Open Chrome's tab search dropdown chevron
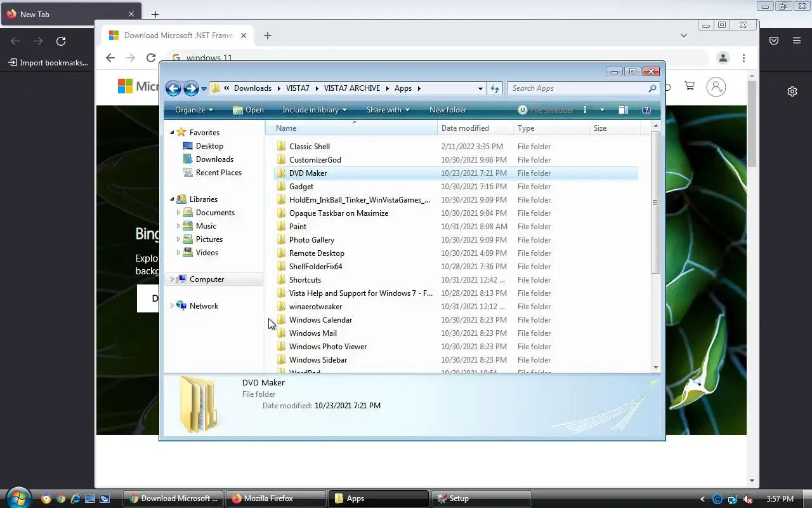The image size is (812, 508). pyautogui.click(x=684, y=36)
